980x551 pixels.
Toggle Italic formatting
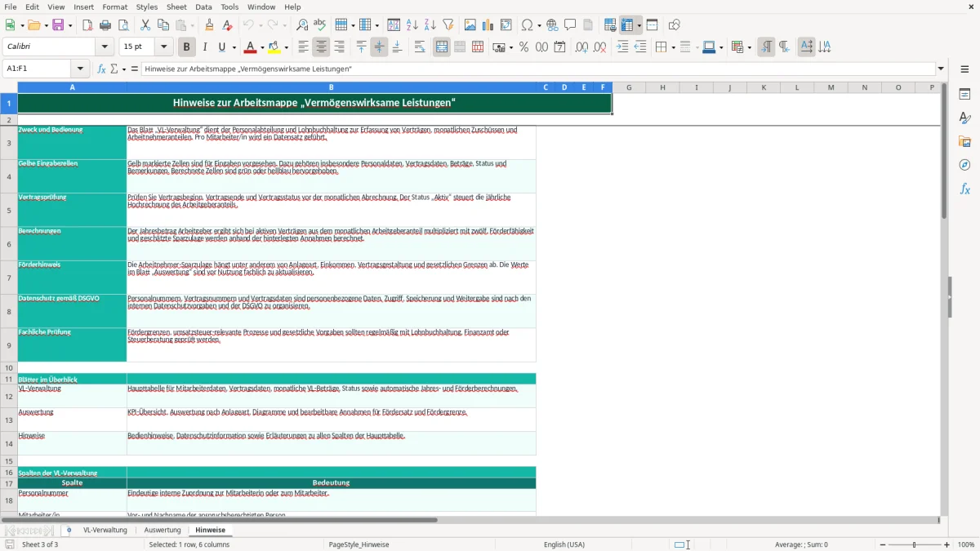pos(204,47)
